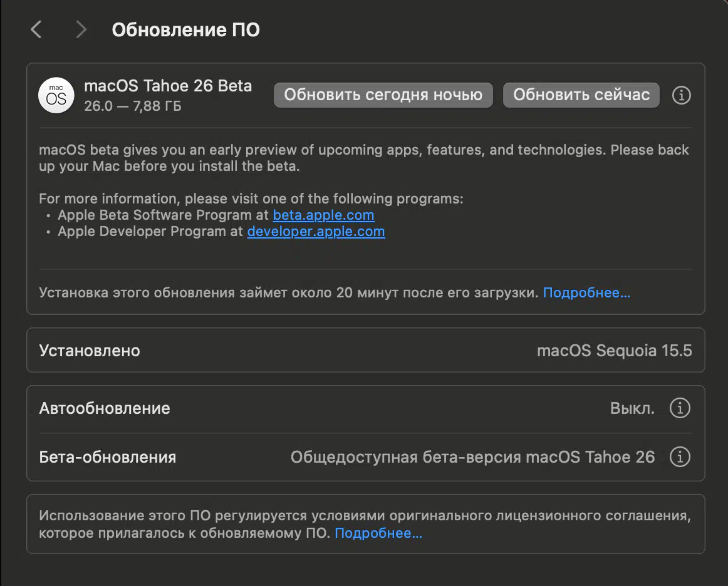The width and height of the screenshot is (728, 586).
Task: Click the 'macOS beta gives you' paragraph
Action: [364, 158]
